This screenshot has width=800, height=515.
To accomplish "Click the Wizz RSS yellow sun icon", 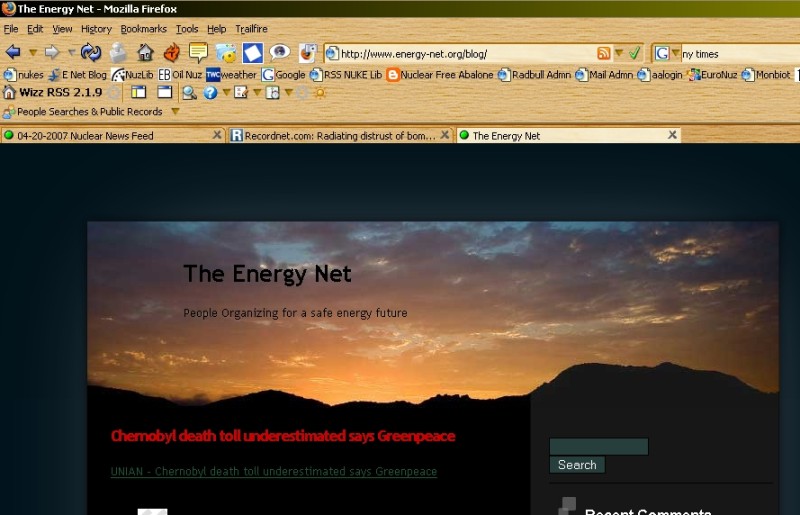I will click(x=320, y=93).
